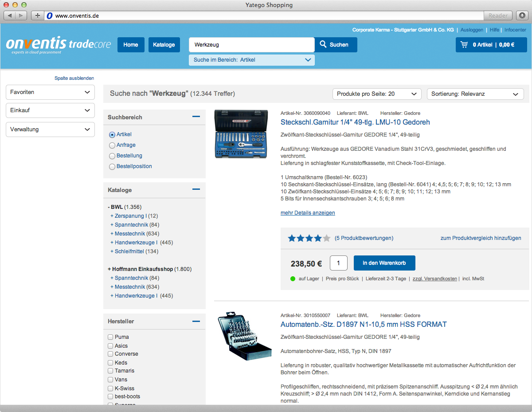Open 'Automatenb.-Stz. D1897' product title
Image resolution: width=532 pixels, height=412 pixels.
(x=364, y=324)
